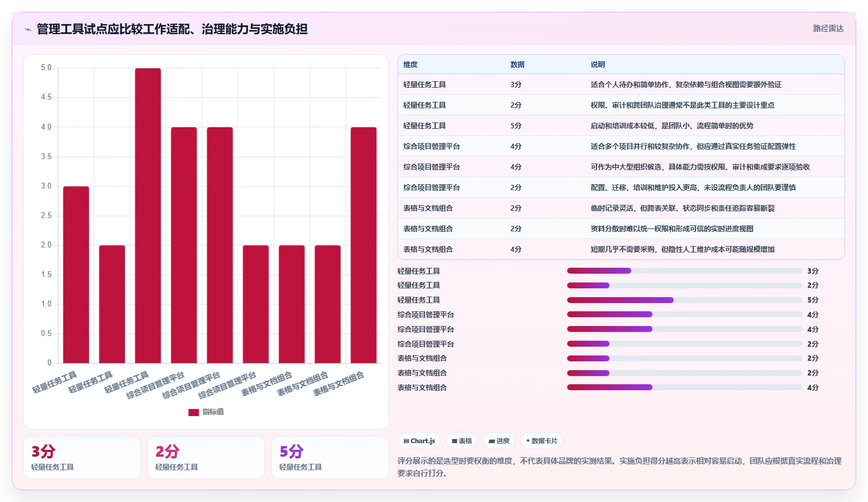This screenshot has width=868, height=502.
Task: Click 轻量任务工具 progress bar showing 3分
Action: [684, 271]
